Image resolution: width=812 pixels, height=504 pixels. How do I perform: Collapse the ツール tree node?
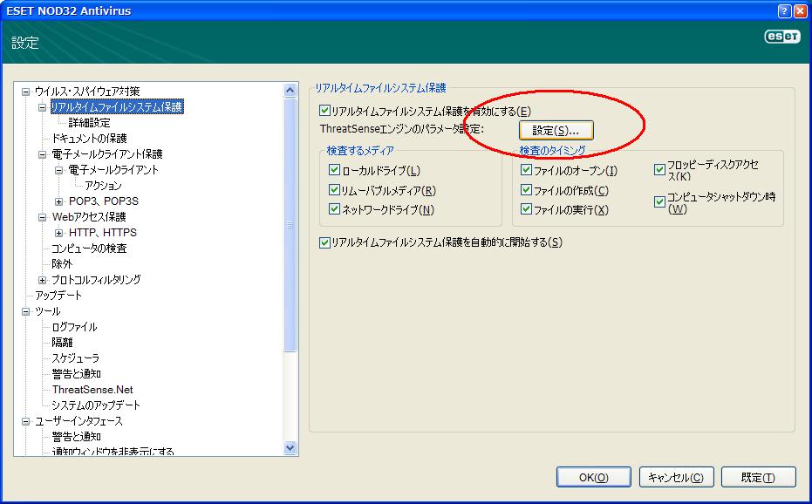point(25,312)
